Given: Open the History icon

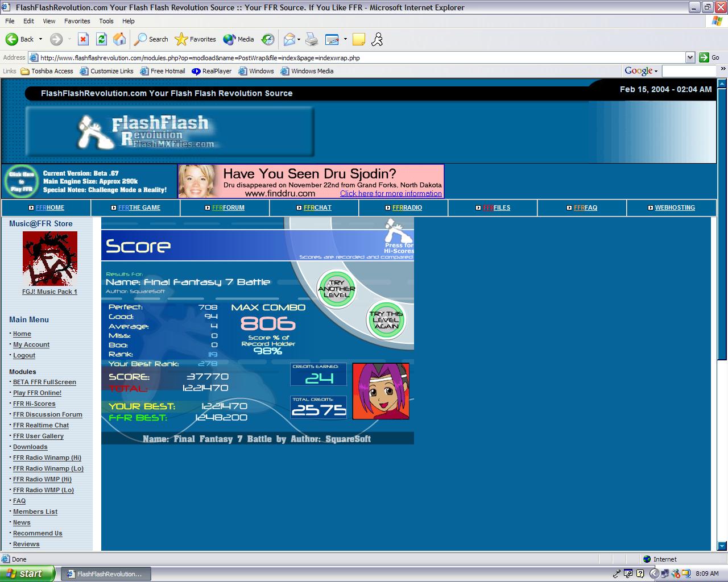Looking at the screenshot, I should [x=268, y=39].
